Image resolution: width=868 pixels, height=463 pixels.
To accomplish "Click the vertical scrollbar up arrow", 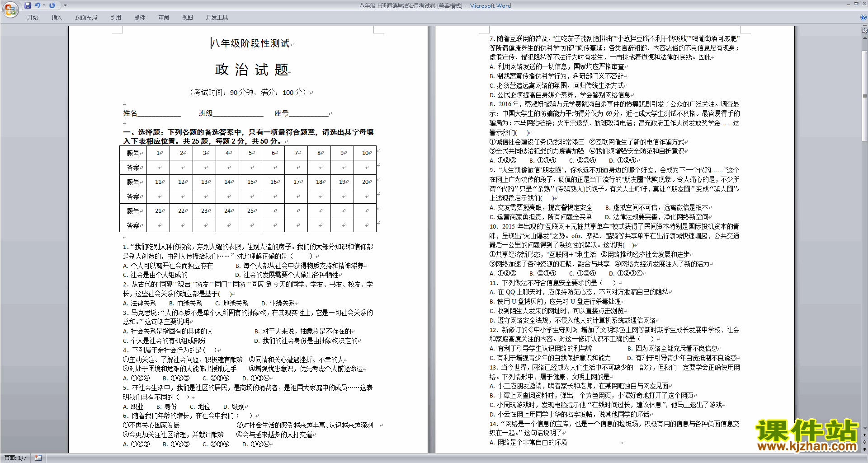I will coord(865,38).
